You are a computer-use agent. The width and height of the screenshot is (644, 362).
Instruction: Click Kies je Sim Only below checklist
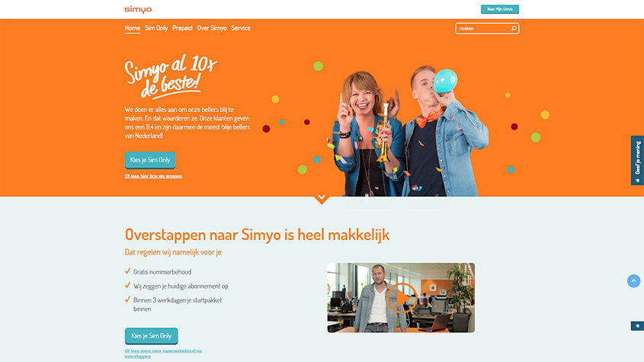coord(151,335)
